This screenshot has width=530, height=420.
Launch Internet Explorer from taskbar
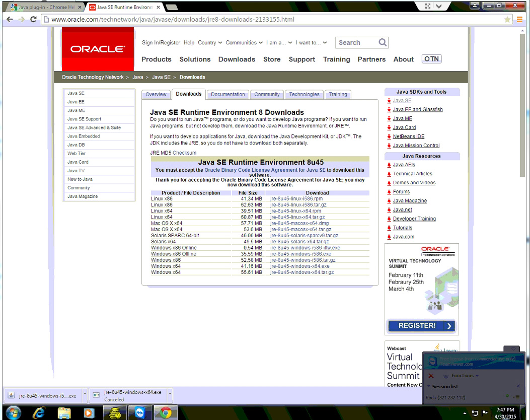(x=39, y=412)
